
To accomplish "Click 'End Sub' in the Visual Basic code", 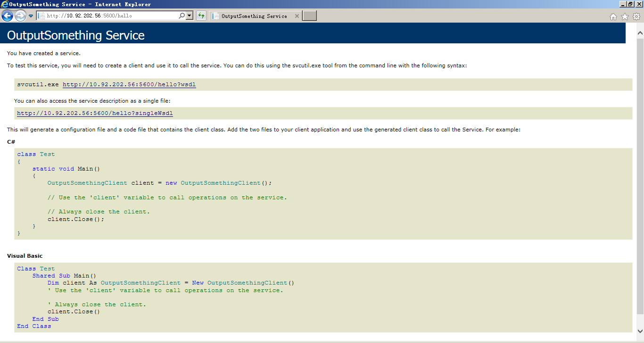I will (x=46, y=319).
